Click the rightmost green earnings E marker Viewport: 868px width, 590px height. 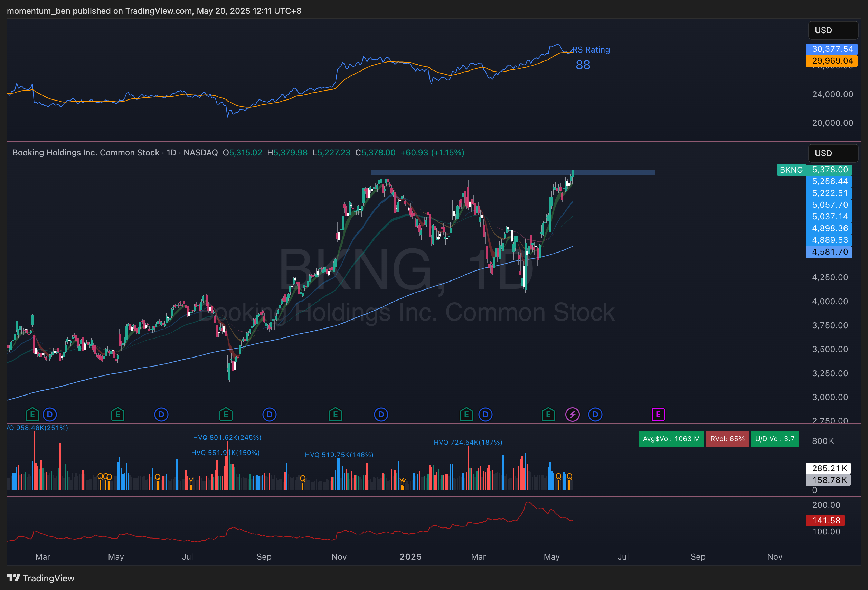click(x=548, y=415)
